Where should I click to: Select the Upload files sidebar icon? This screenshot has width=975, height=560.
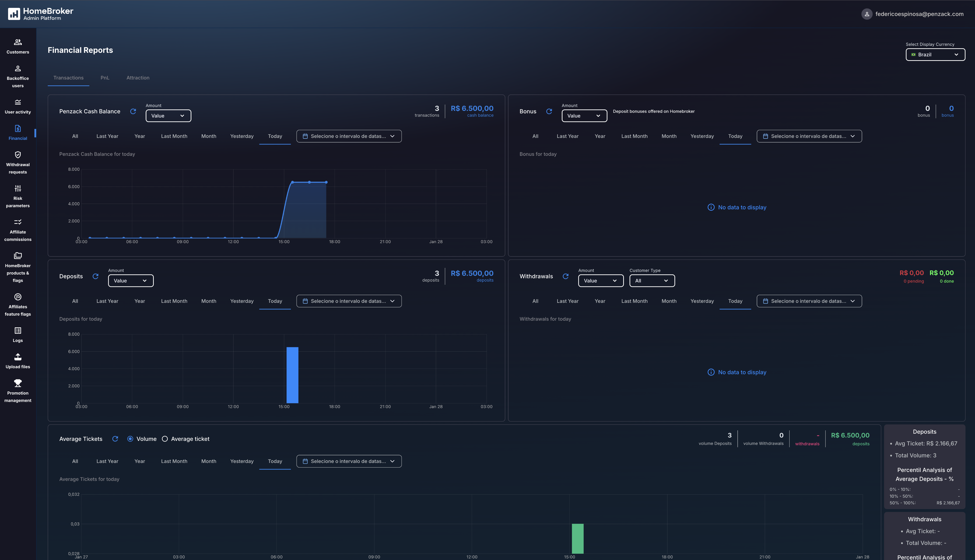(x=18, y=357)
